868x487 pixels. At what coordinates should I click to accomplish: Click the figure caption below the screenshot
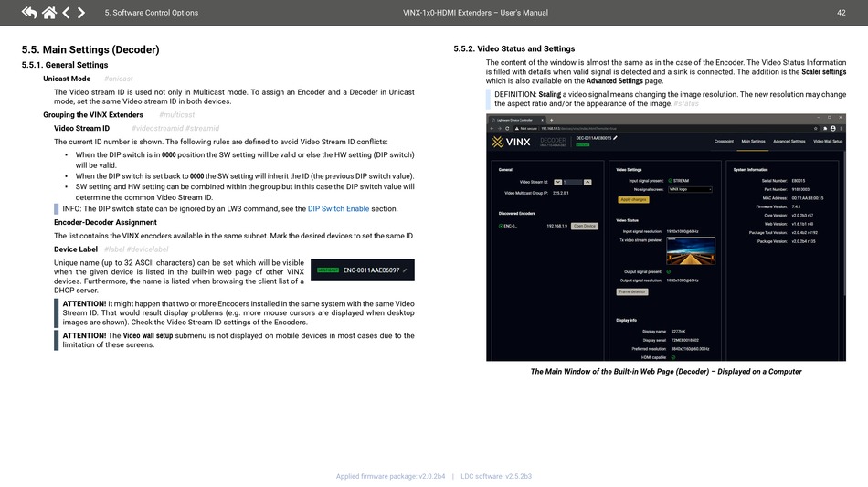pos(666,371)
